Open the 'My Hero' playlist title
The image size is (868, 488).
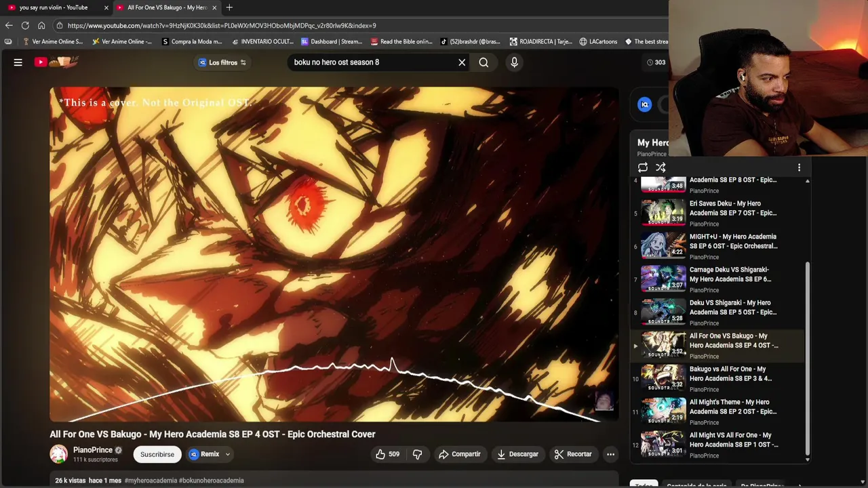pos(652,142)
